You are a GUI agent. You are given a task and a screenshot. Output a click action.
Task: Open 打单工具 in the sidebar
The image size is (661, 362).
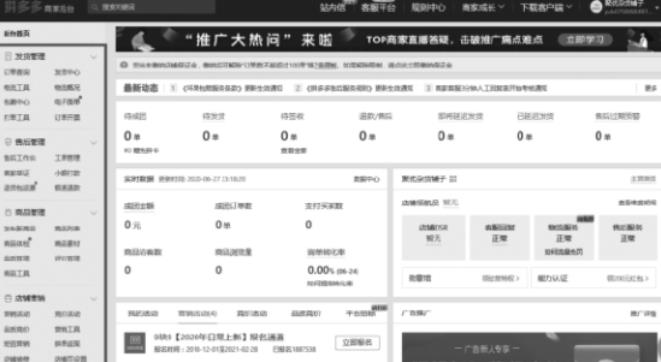click(17, 117)
